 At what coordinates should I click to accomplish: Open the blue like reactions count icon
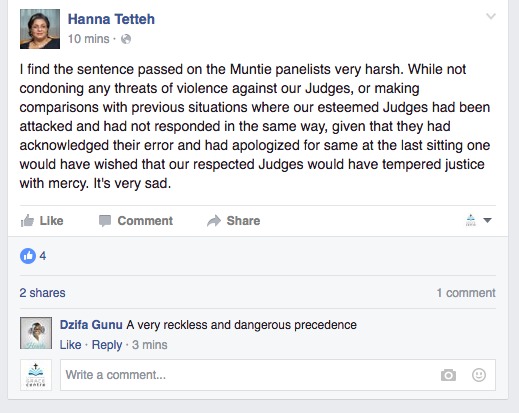pos(28,256)
